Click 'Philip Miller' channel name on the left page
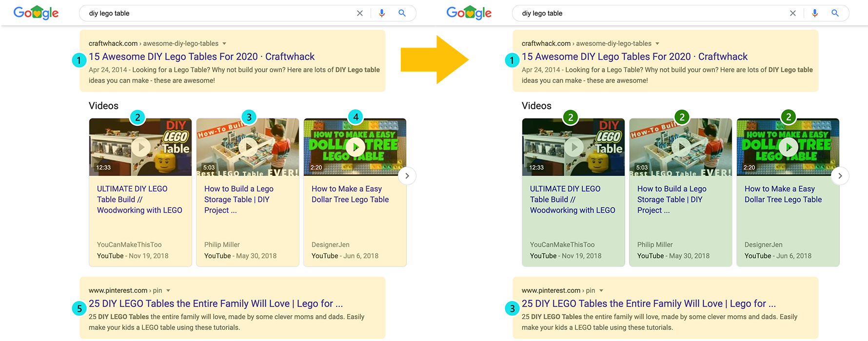This screenshot has height=341, width=868. click(x=222, y=245)
